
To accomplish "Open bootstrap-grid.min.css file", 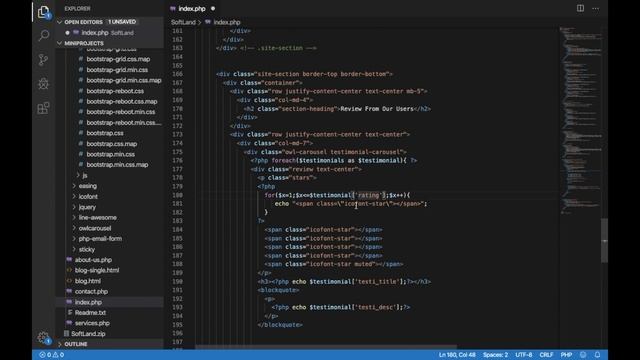I will click(x=117, y=70).
